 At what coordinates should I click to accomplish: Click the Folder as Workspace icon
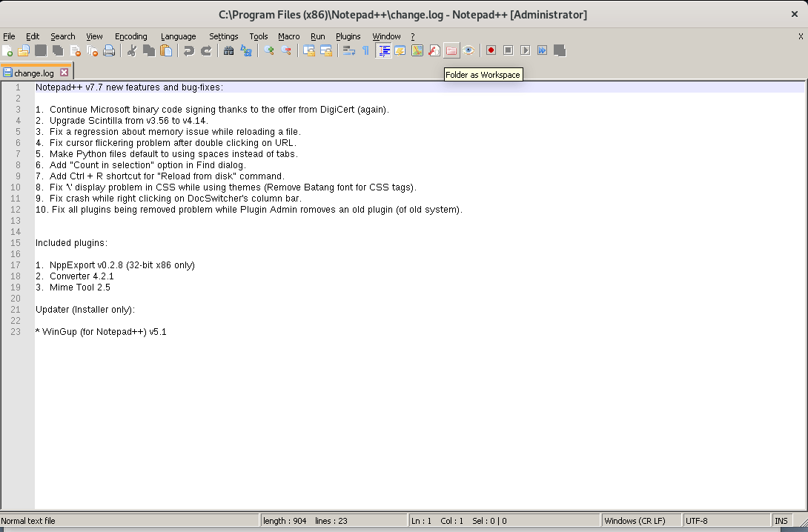pos(451,50)
